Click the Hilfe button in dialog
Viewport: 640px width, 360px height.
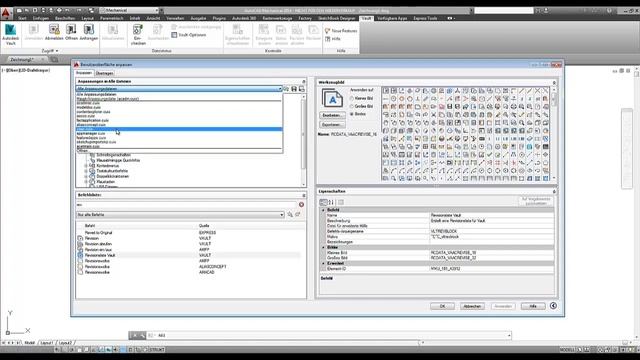coord(533,306)
